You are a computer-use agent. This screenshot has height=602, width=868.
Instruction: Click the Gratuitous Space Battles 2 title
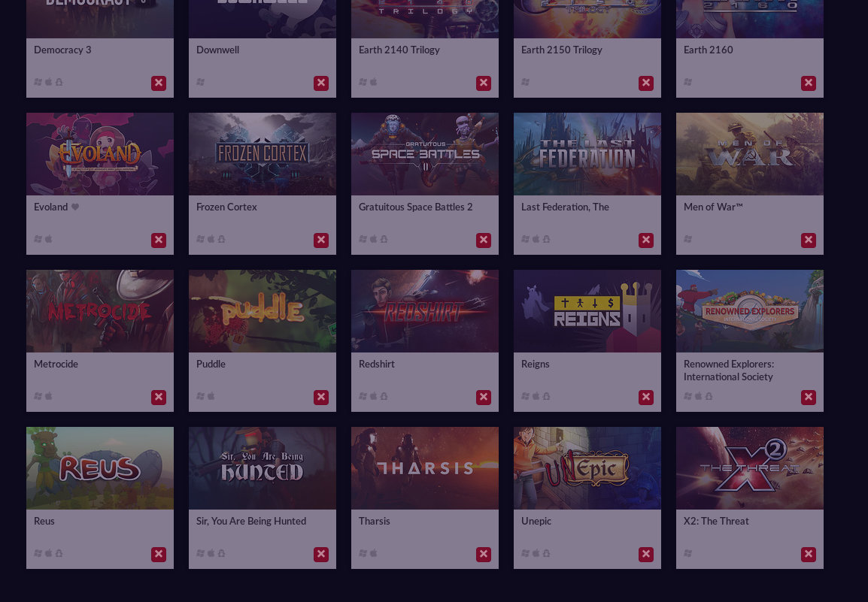pyautogui.click(x=416, y=207)
